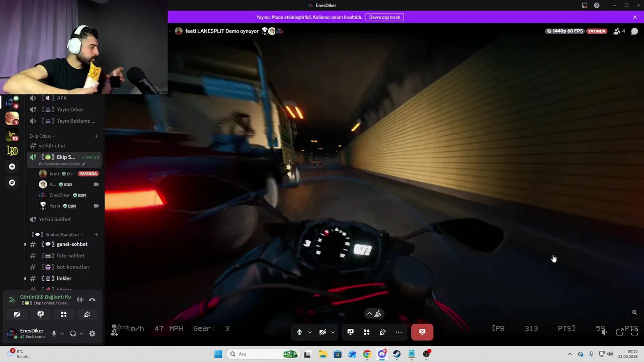Open the Windows Start menu
Screen dimensions: 644x362
218,354
